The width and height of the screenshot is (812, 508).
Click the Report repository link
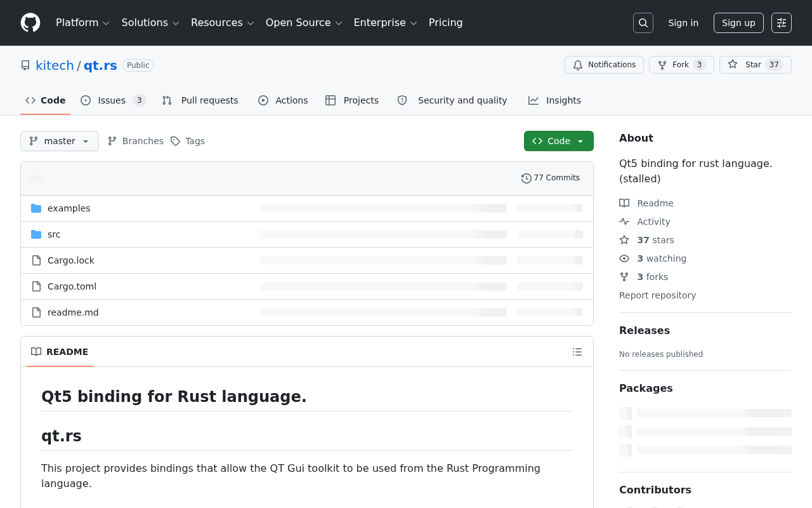coord(657,295)
